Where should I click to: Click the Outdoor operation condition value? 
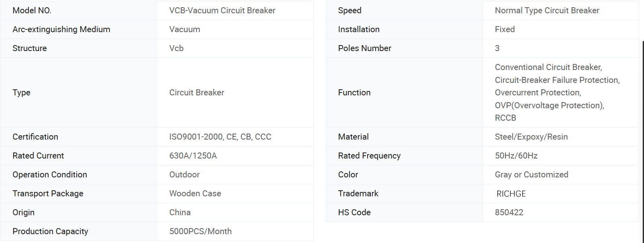click(x=184, y=175)
